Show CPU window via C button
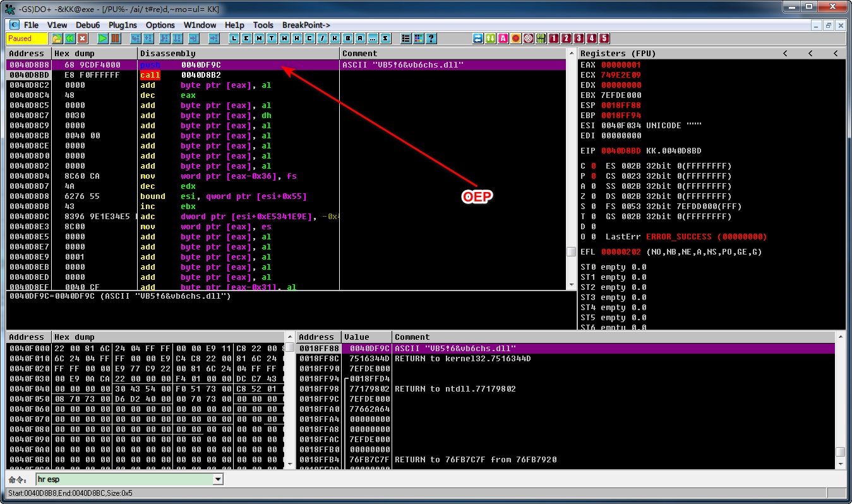Screen dimensions: 852x504 point(309,39)
